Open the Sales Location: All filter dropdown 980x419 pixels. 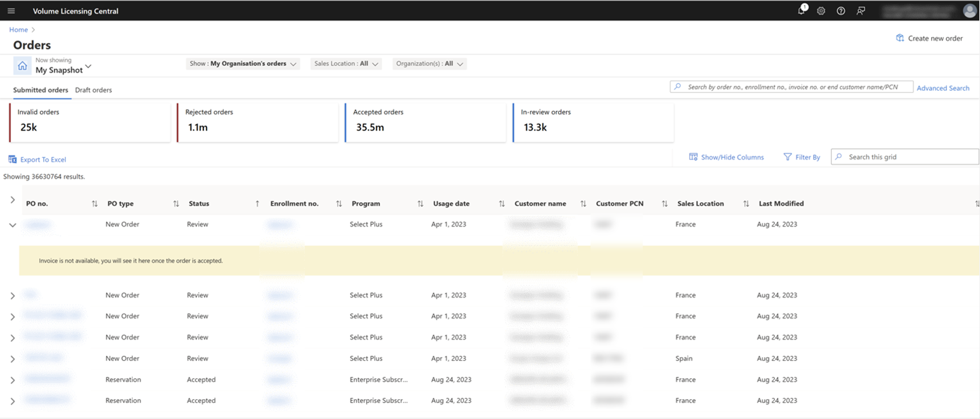coord(346,64)
